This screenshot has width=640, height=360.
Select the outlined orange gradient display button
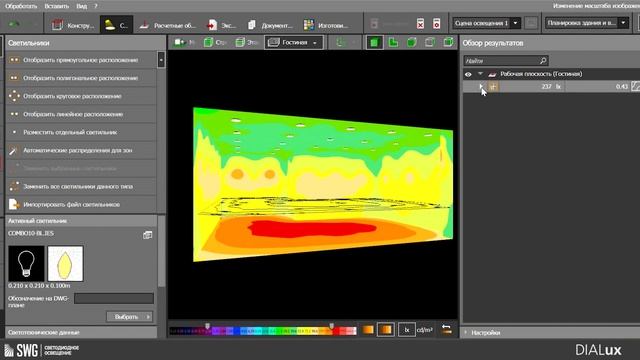pyautogui.click(x=386, y=330)
